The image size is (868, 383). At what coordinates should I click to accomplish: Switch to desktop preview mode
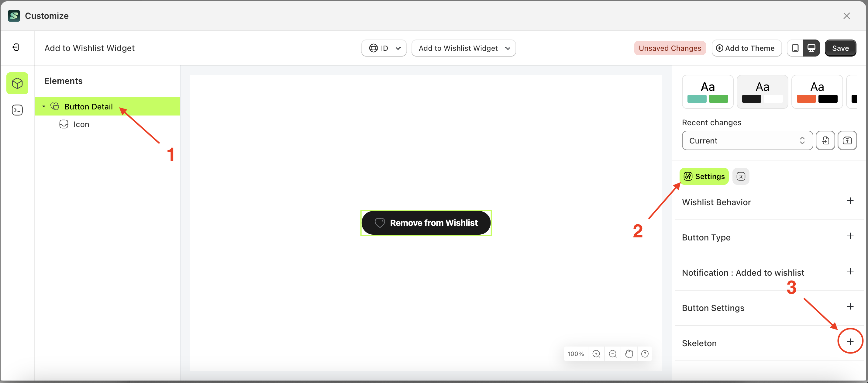coord(812,48)
